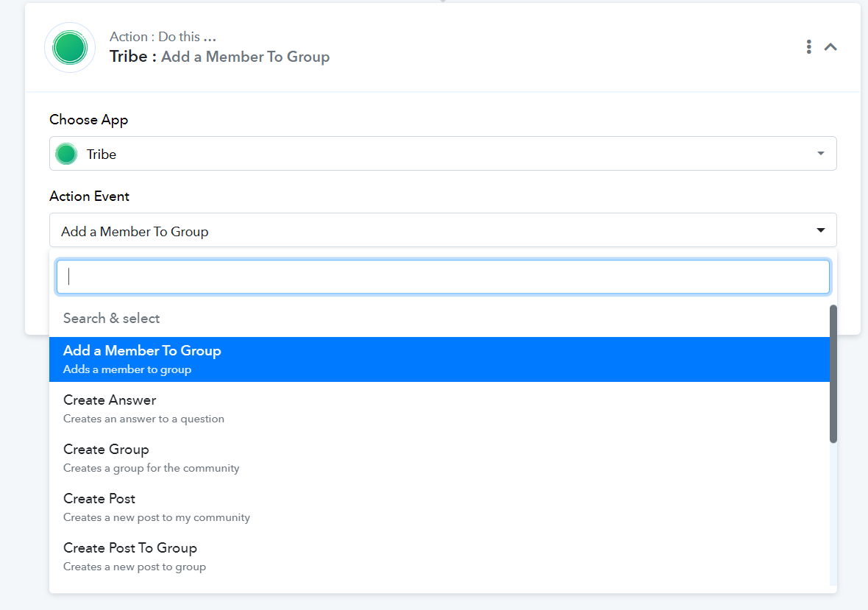Click the Search & select placeholder
The width and height of the screenshot is (868, 610).
coord(111,319)
